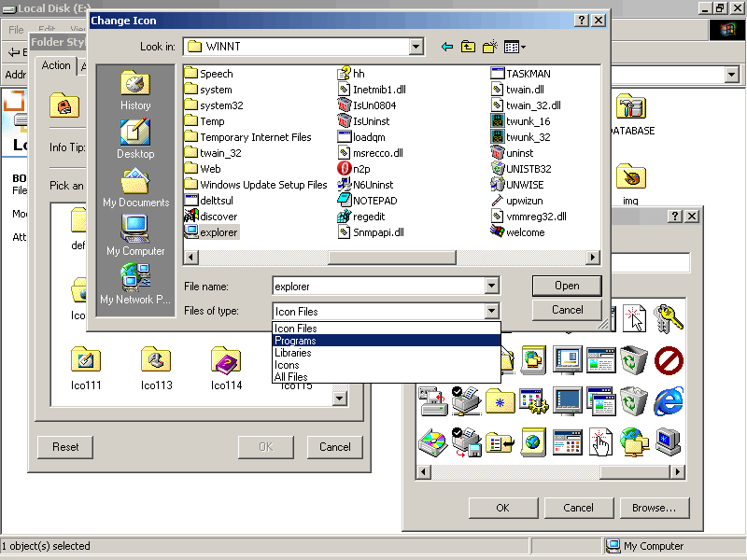
Task: Select the regedit program file
Action: [x=361, y=217]
